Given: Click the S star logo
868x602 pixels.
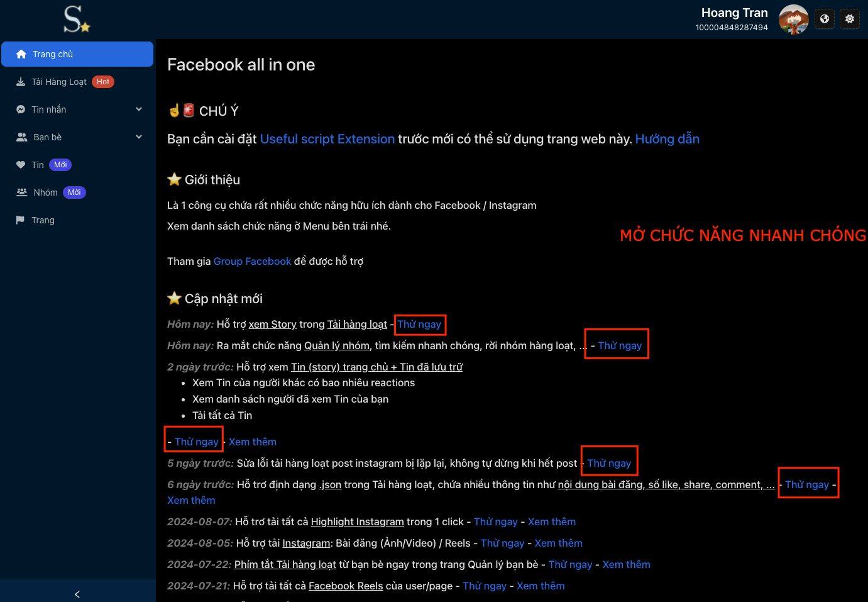Looking at the screenshot, I should (77, 19).
